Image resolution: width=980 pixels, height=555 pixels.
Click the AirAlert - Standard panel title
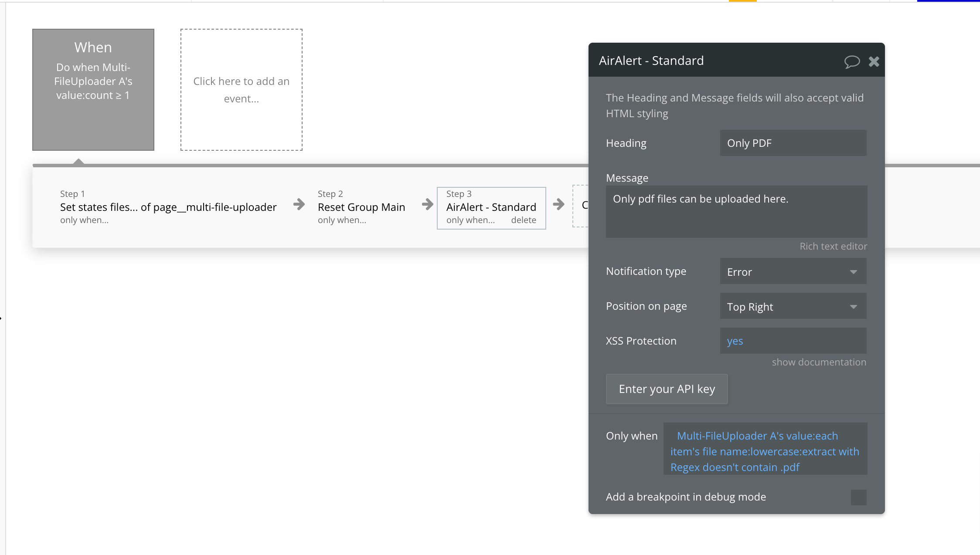coord(651,61)
